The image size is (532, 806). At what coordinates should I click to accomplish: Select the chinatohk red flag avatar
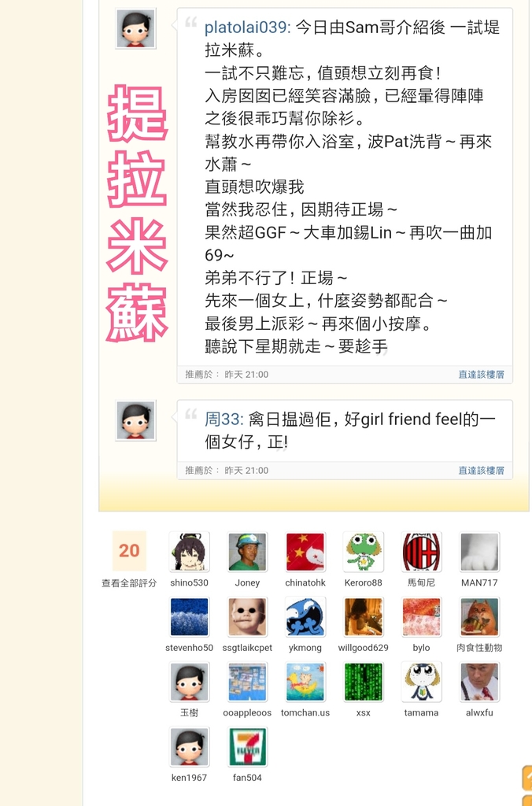point(305,552)
